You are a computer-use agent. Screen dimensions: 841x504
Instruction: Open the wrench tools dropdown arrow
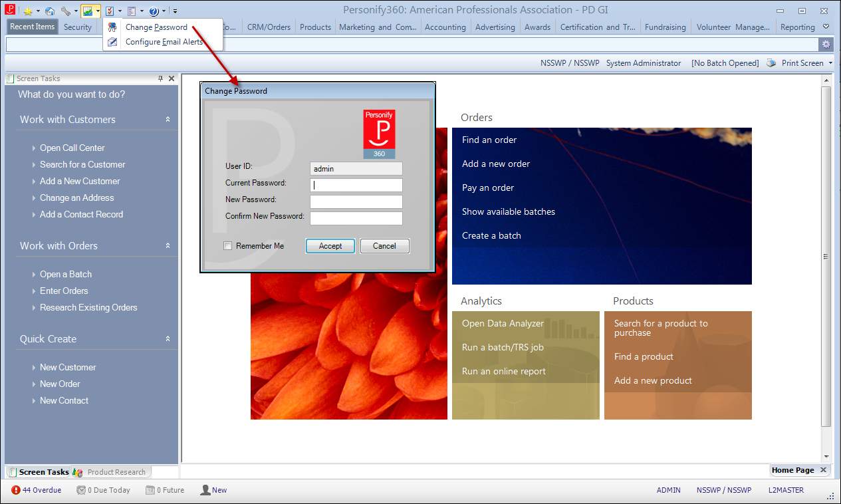click(76, 11)
